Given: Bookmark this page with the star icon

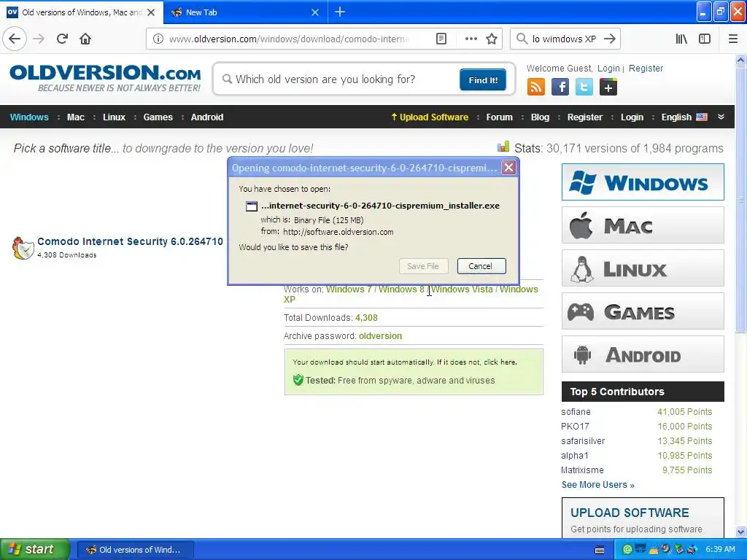Looking at the screenshot, I should [x=492, y=39].
